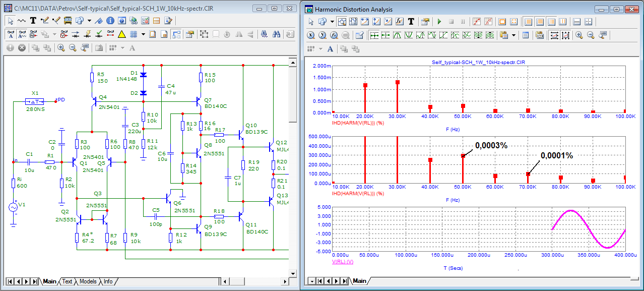Select the Q7 BD140C transistor in schematic
The width and height of the screenshot is (644, 291).
(x=200, y=102)
